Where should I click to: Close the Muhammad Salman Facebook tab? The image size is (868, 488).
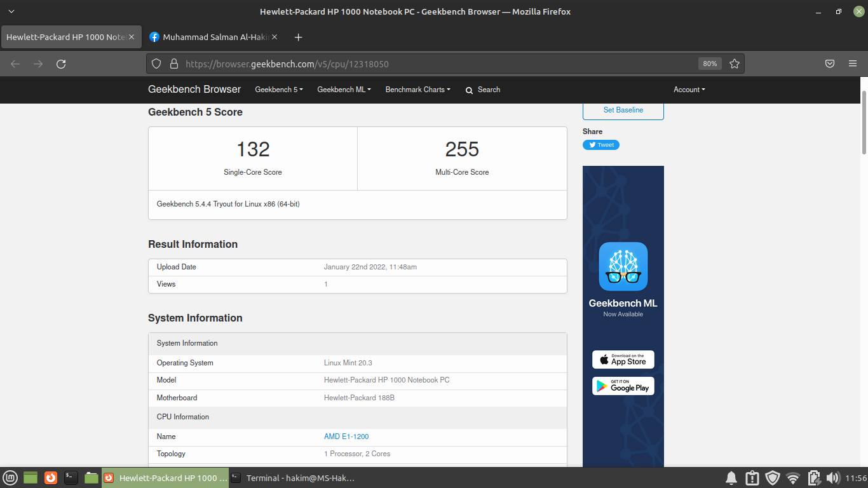point(275,37)
